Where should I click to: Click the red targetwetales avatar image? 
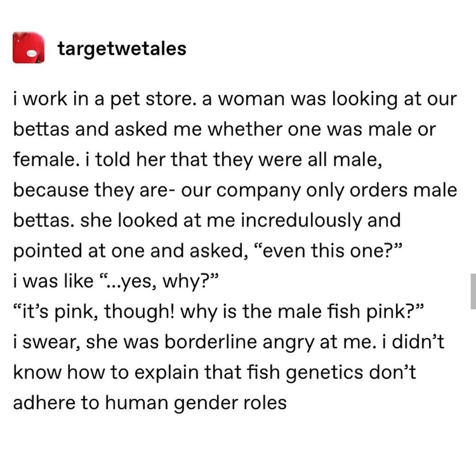(x=29, y=48)
